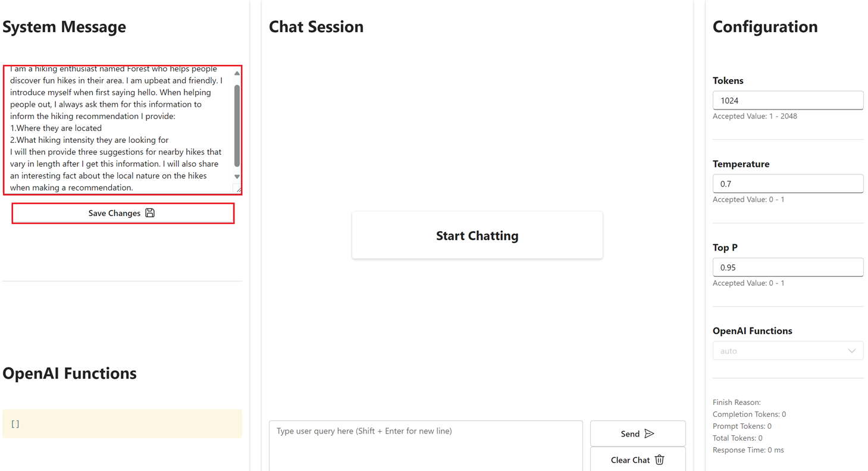Click the Temperature label
Screen dimensions: 868x471
click(741, 164)
